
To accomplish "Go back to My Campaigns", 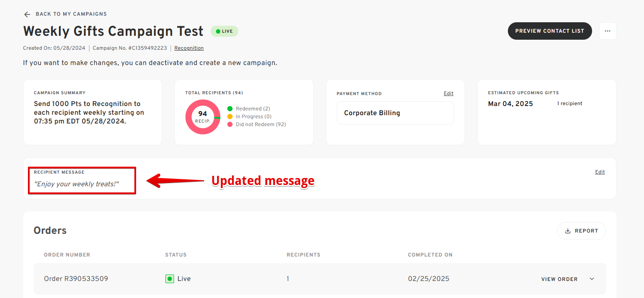I will 71,14.
